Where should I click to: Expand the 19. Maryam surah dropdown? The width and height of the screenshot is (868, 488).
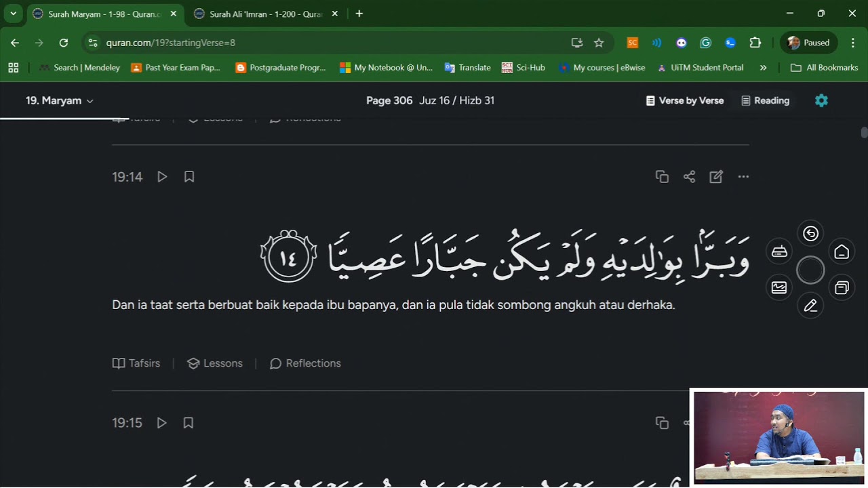(60, 100)
